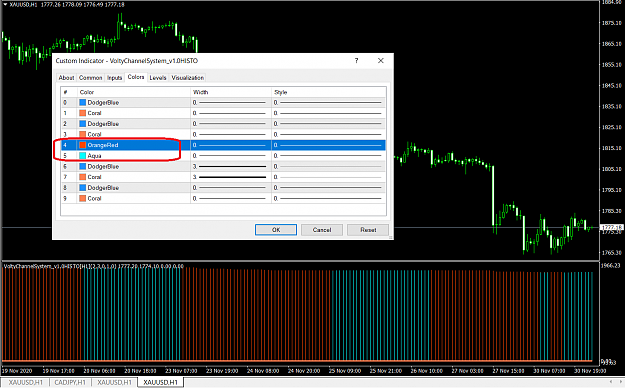The height and width of the screenshot is (388, 625).
Task: Click the 23 Nov 19:00 time axis label
Action: point(222,371)
